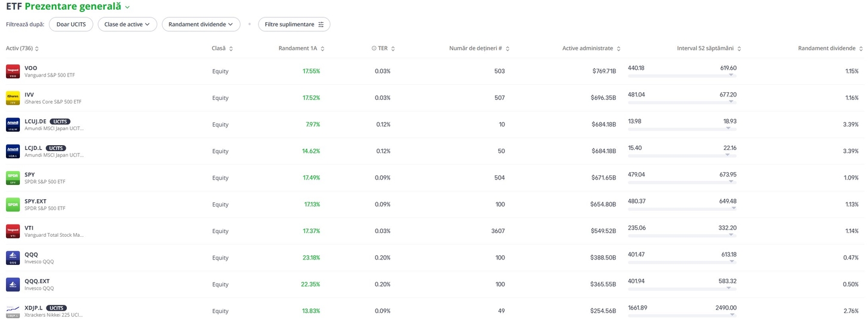Sort by Număr de dețineri column
Screen dimensions: 868x321
coord(479,48)
